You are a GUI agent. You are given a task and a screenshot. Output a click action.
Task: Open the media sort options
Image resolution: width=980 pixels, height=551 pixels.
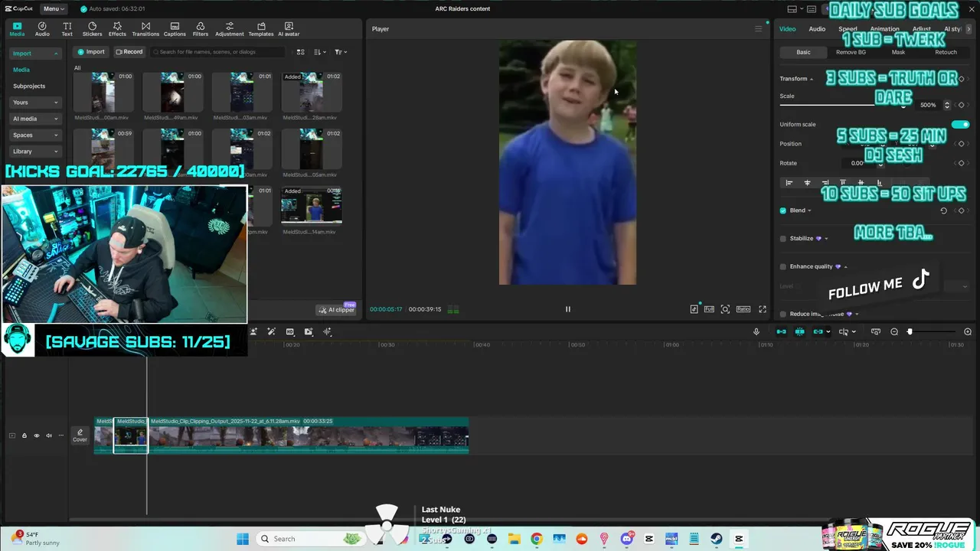[x=319, y=52]
